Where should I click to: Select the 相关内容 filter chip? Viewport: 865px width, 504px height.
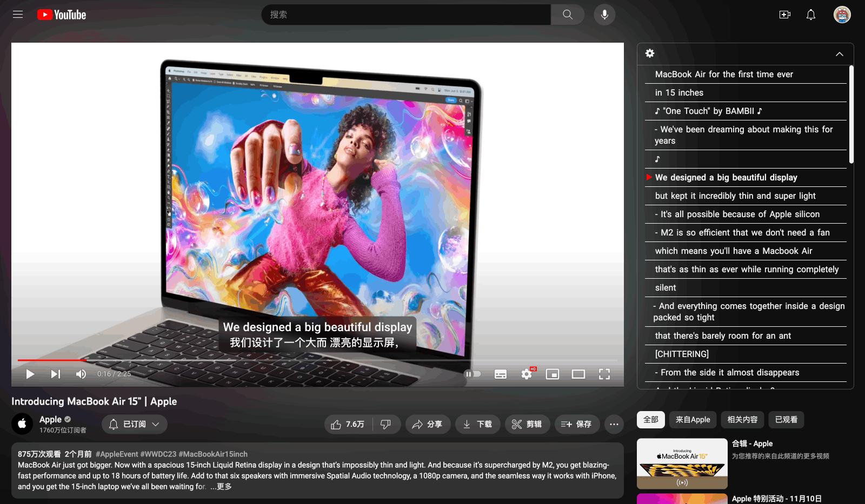coord(743,420)
